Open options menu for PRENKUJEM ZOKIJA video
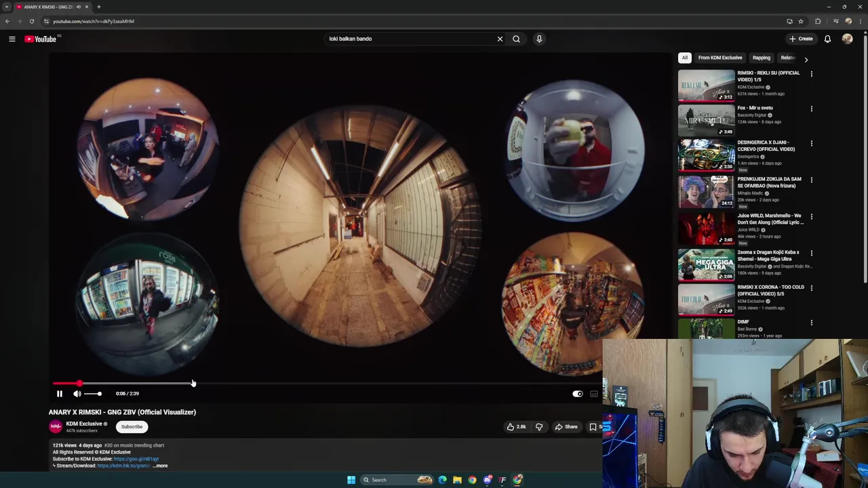 coord(812,180)
